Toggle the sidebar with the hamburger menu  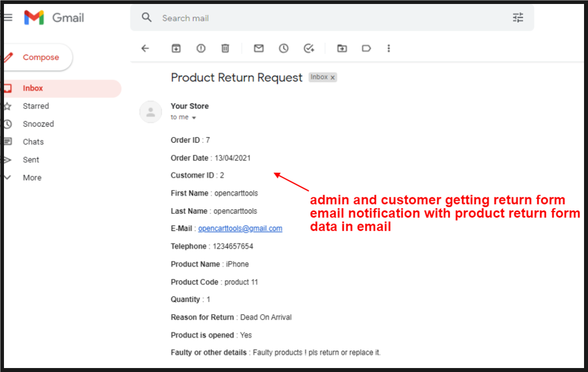8,18
